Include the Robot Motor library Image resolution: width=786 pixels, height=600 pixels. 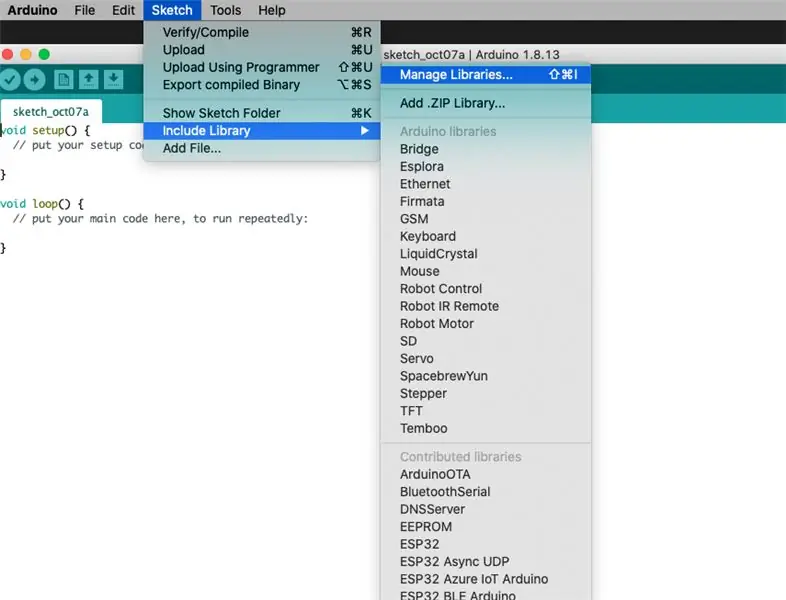tap(486, 324)
